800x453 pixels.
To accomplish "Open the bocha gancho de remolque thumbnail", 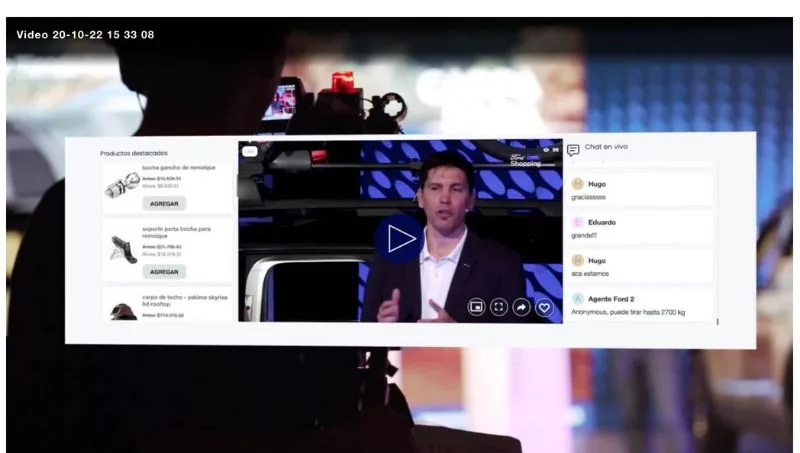I will pyautogui.click(x=122, y=185).
